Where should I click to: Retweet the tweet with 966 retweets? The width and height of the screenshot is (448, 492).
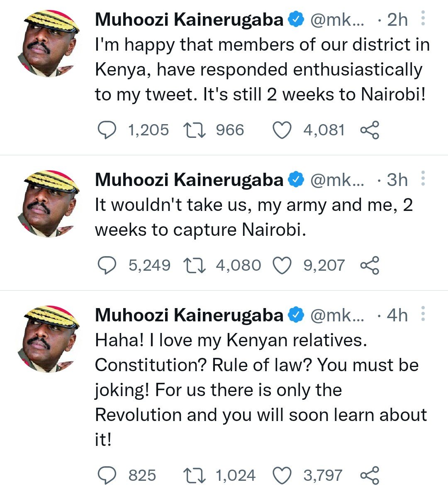[195, 130]
